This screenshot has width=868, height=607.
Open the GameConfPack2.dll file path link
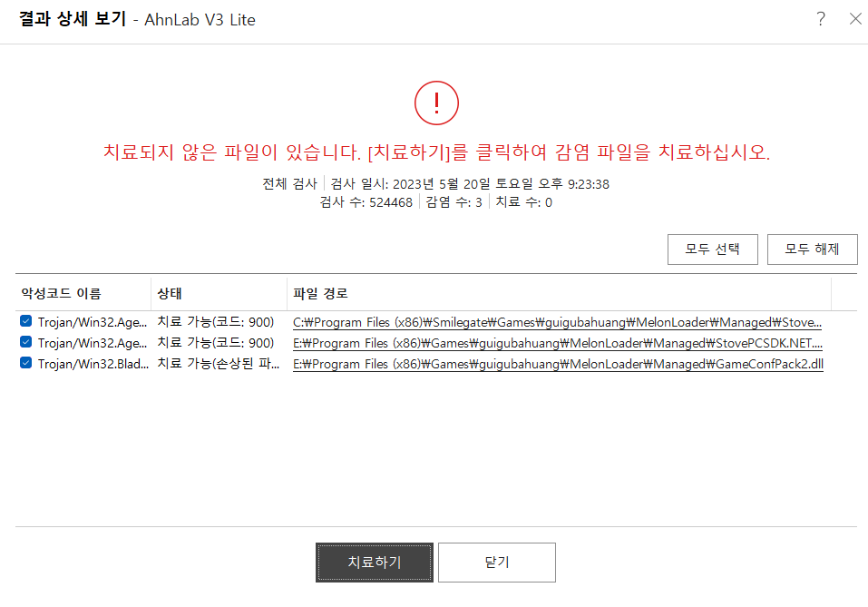coord(557,366)
